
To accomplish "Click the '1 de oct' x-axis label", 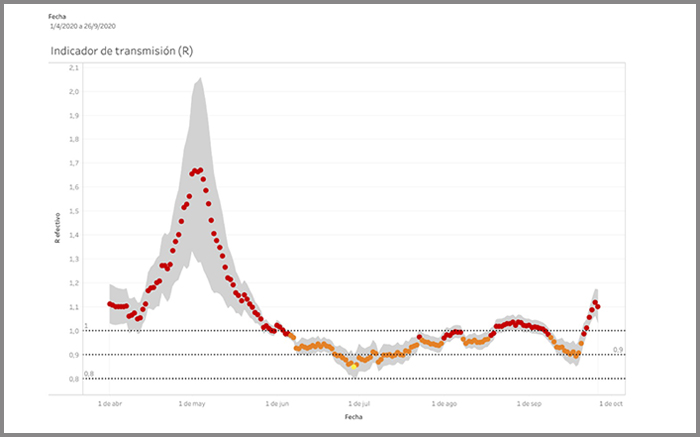I will click(x=611, y=404).
